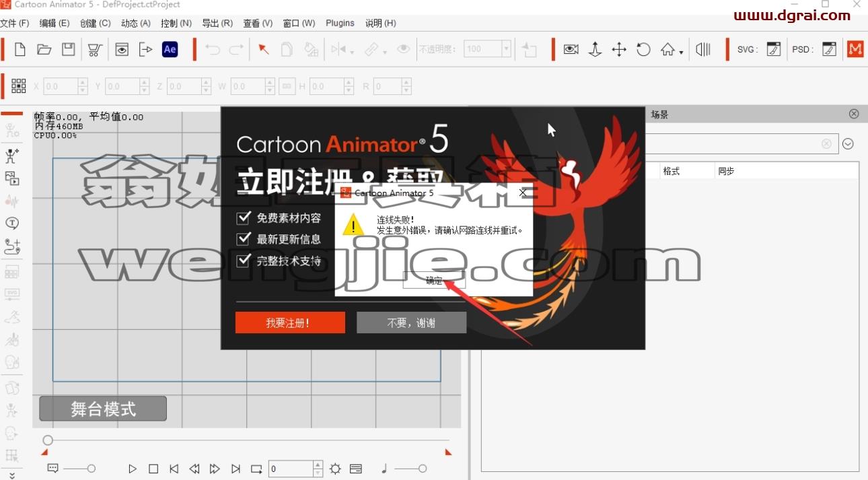Open the 文件 (F) menu
This screenshot has height=480, width=868.
(x=15, y=23)
